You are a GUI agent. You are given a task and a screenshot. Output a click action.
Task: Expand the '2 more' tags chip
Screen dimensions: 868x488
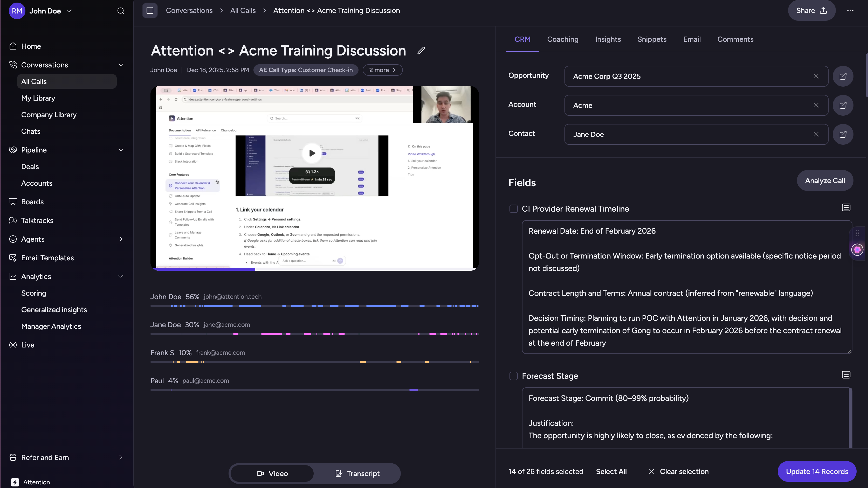[x=382, y=70]
